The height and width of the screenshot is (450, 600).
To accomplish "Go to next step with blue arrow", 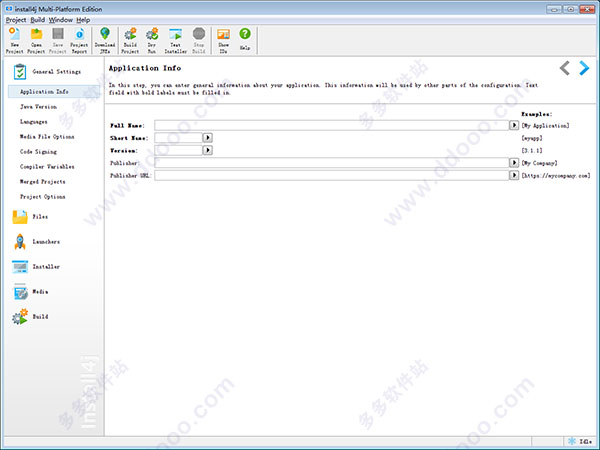I will point(584,68).
